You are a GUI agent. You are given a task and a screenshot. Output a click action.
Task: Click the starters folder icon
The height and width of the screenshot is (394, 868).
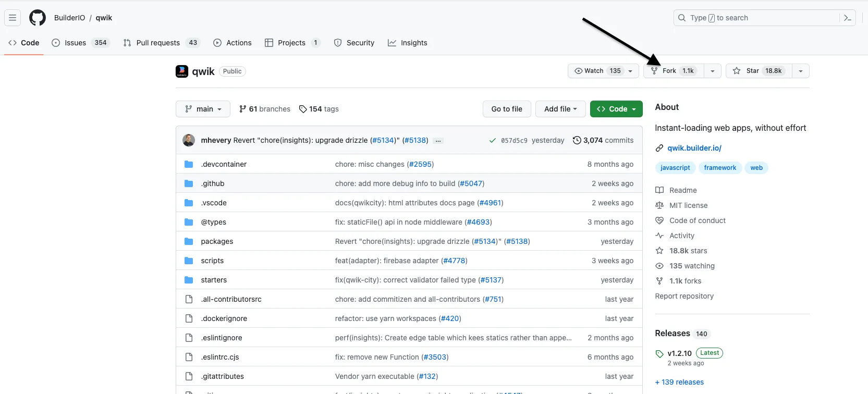pos(189,280)
